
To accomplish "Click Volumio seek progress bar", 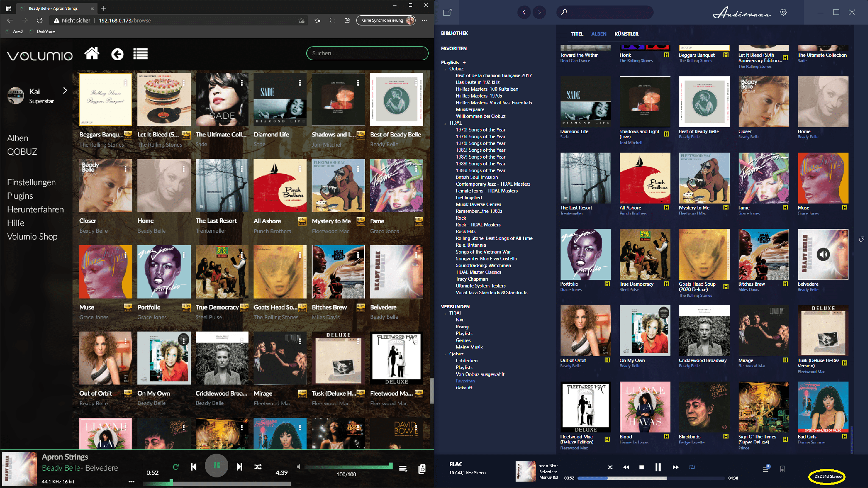I will 217,483.
